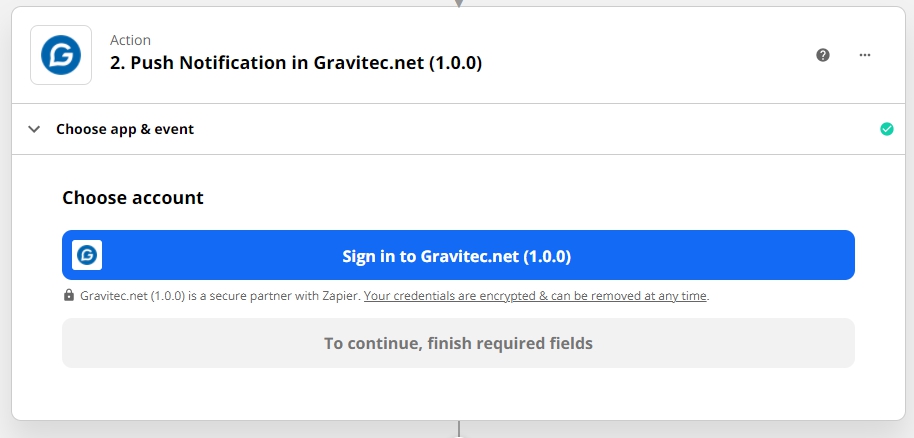Open the three-dot more options menu
914x438 pixels.
[865, 55]
